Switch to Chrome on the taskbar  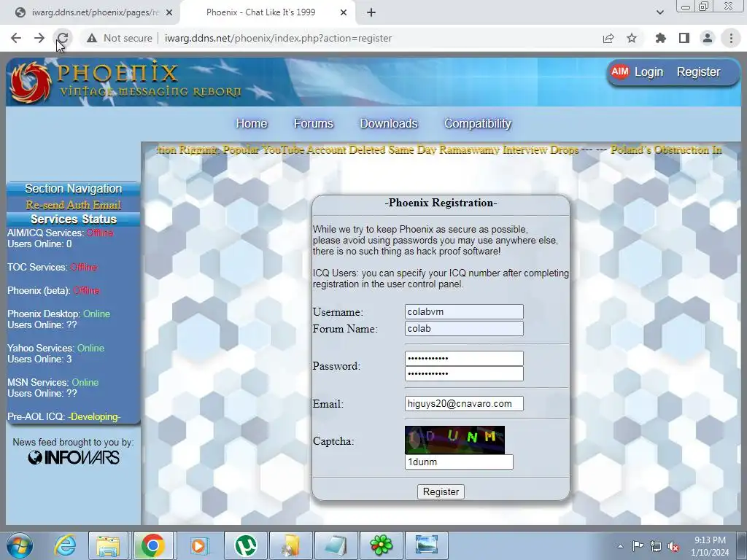[153, 545]
